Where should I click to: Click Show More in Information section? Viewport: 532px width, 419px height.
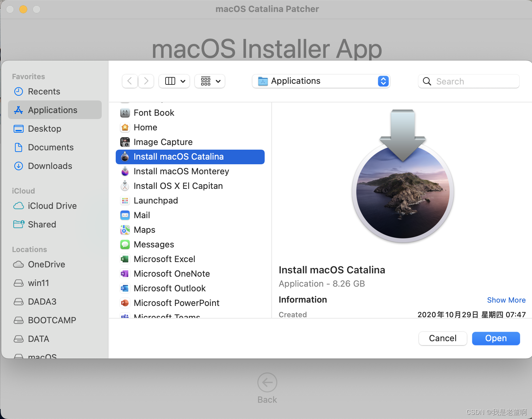[x=506, y=300]
